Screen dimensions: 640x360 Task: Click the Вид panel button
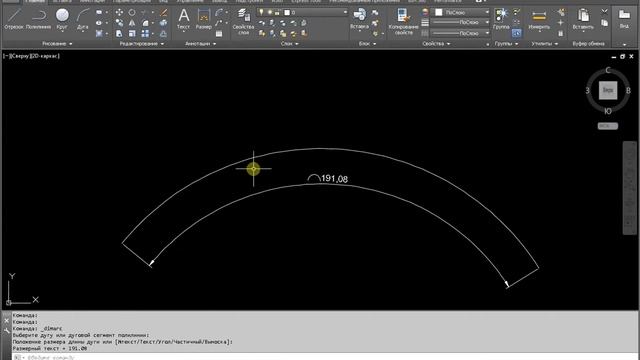click(624, 19)
